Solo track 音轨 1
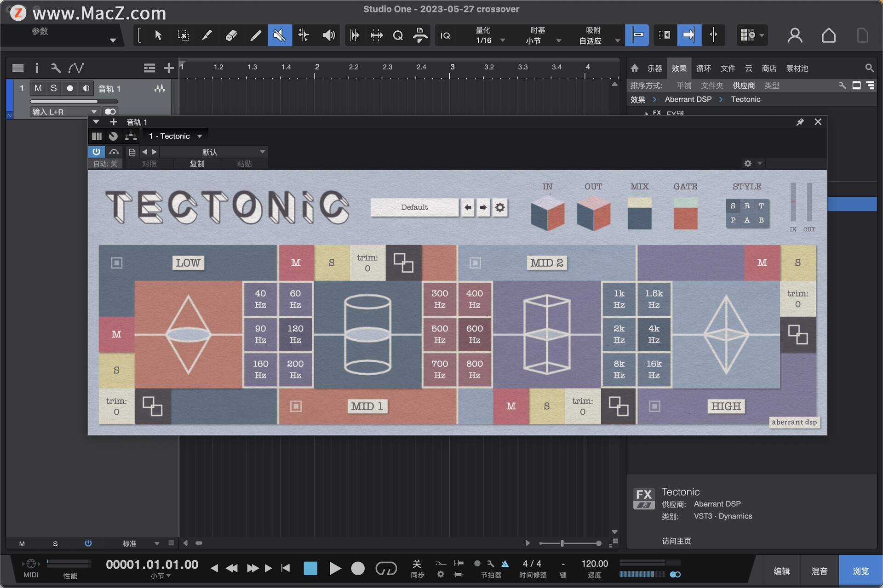Screen dimensions: 883x588 [54, 88]
